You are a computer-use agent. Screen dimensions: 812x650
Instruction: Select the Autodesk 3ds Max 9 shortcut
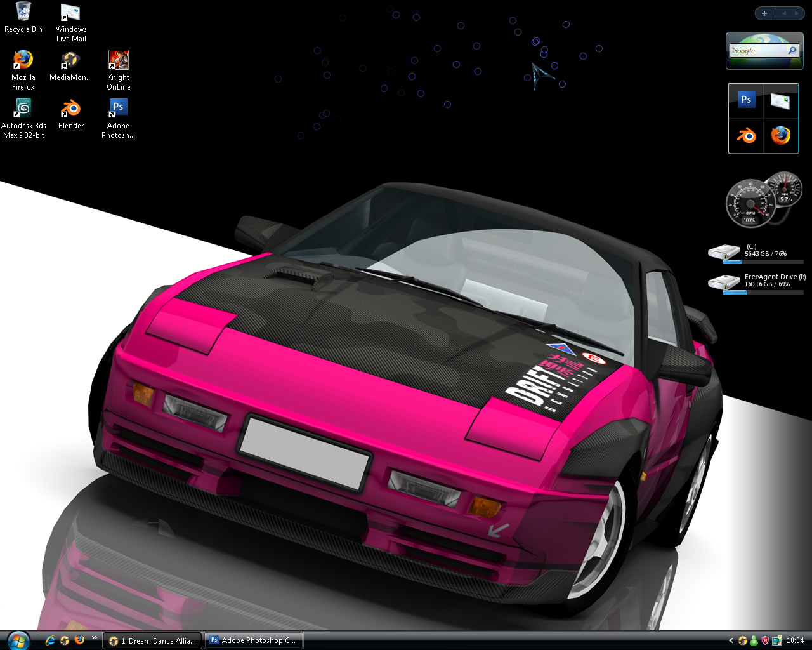[x=23, y=118]
